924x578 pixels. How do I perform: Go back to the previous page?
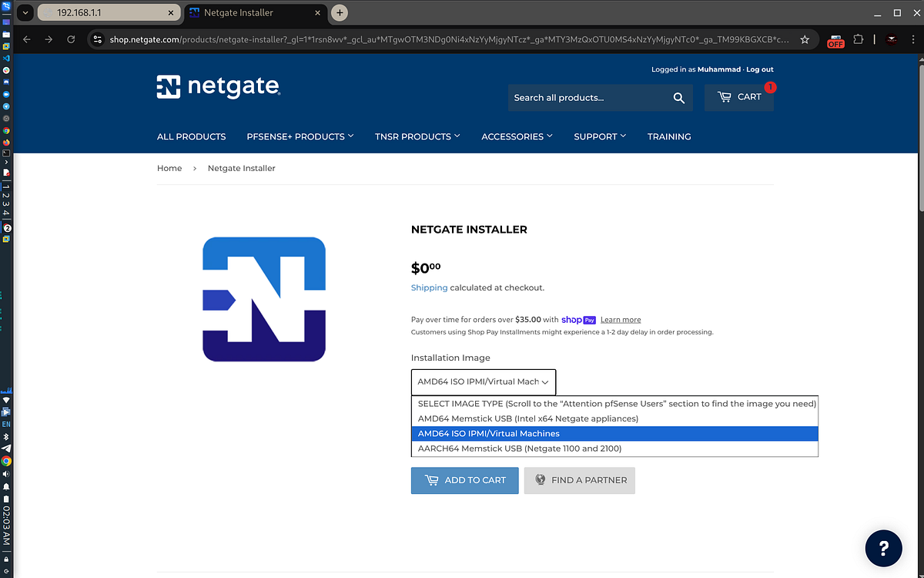point(27,39)
